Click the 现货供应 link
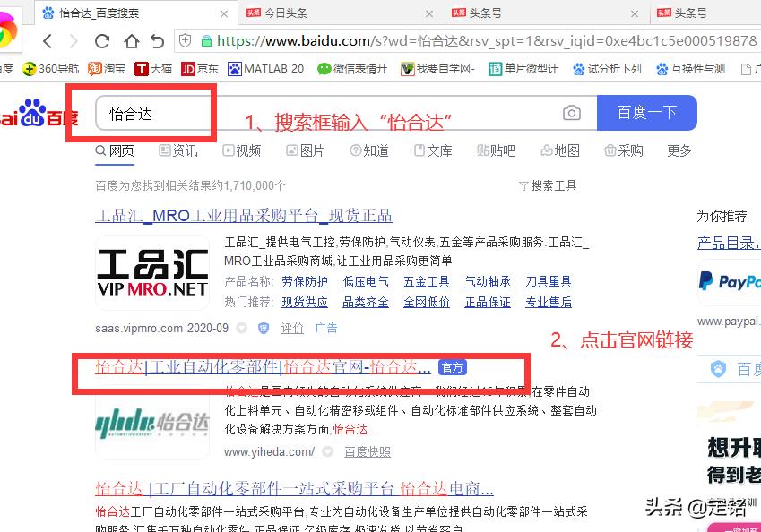 (305, 303)
